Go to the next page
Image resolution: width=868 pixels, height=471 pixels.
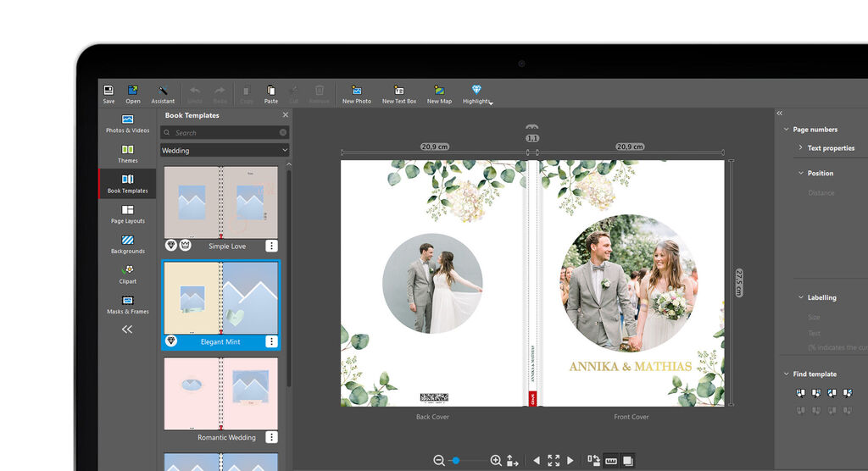tap(570, 461)
